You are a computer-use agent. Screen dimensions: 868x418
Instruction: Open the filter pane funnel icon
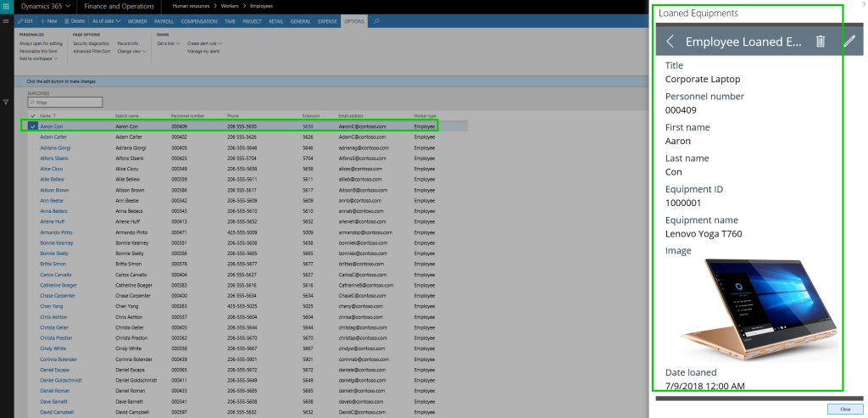pos(7,102)
